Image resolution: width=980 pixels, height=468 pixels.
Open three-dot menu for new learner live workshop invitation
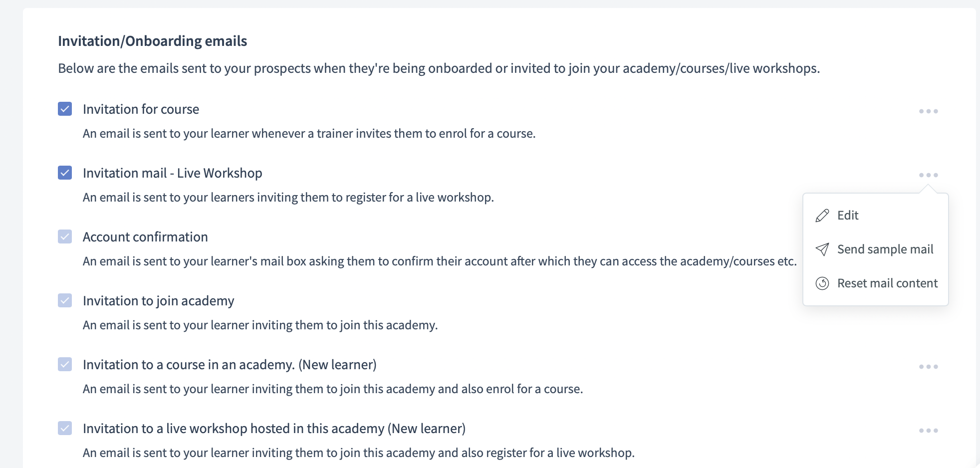[x=928, y=431]
